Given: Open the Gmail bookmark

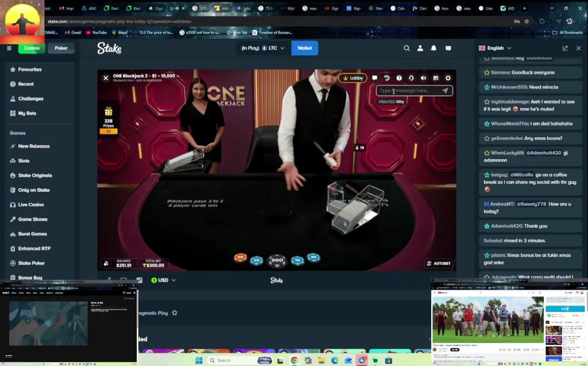Looking at the screenshot, I should coord(73,33).
